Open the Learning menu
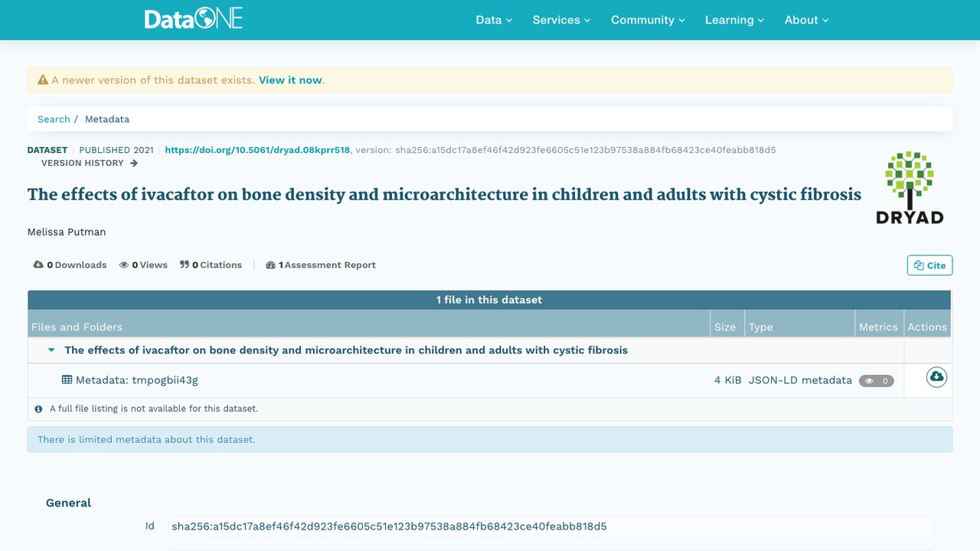This screenshot has height=551, width=980. pos(734,20)
